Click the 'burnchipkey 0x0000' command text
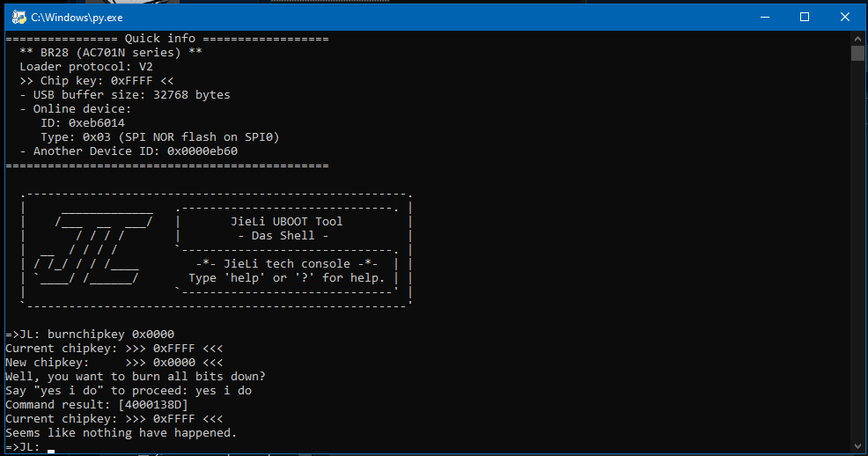868x456 pixels. click(111, 335)
